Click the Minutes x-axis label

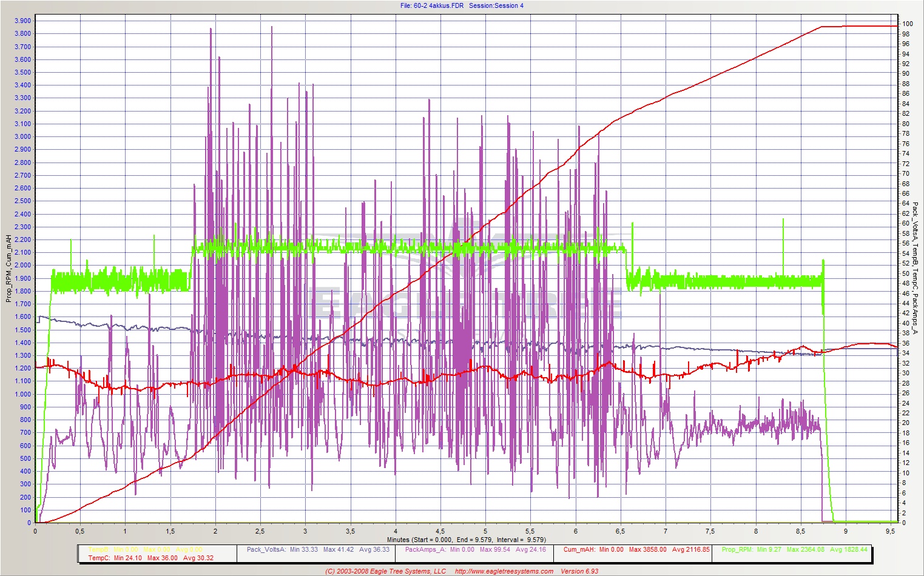[466, 540]
